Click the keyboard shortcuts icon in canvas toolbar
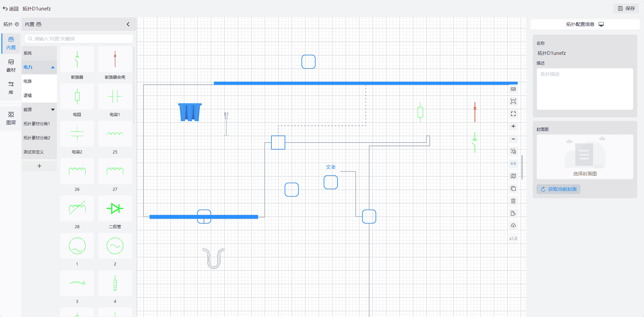644x317 pixels. point(513,89)
